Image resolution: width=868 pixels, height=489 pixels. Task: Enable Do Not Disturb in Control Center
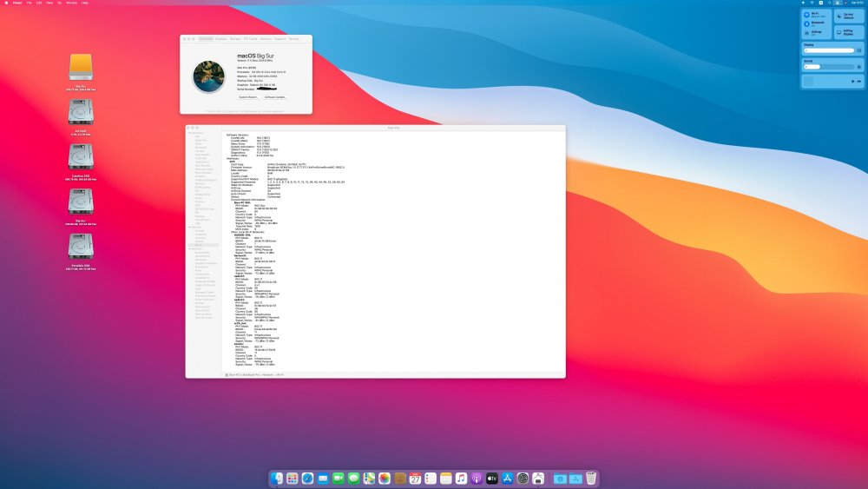pyautogui.click(x=849, y=16)
